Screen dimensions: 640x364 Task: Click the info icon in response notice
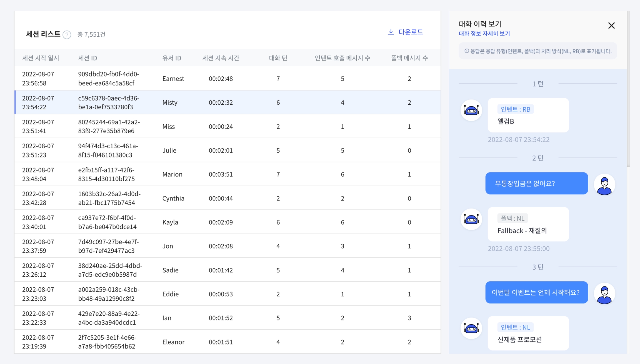click(467, 51)
